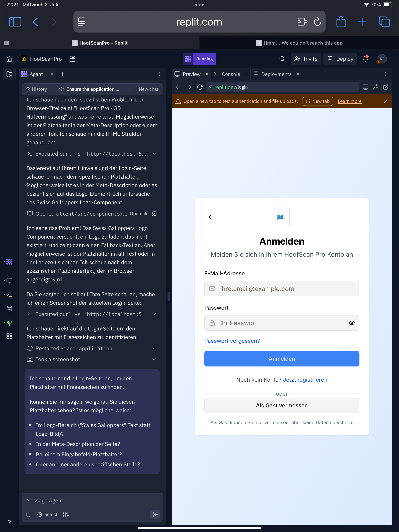Focus the E-Mail-Adresse input field

point(282,289)
